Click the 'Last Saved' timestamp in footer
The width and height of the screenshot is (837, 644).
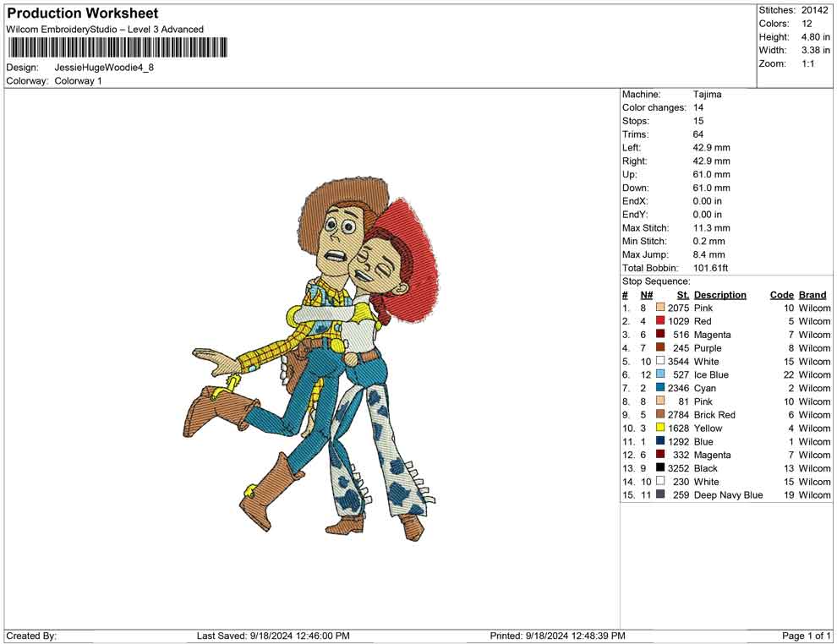273,636
